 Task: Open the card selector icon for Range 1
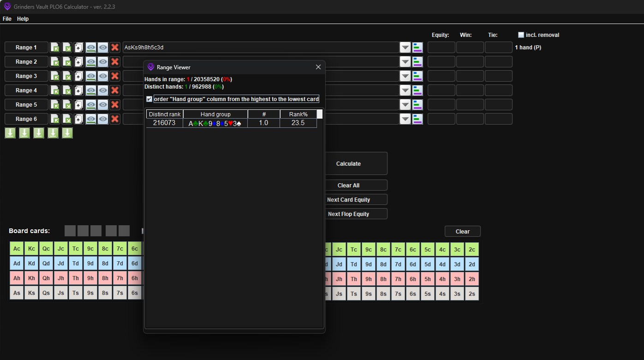tap(79, 48)
